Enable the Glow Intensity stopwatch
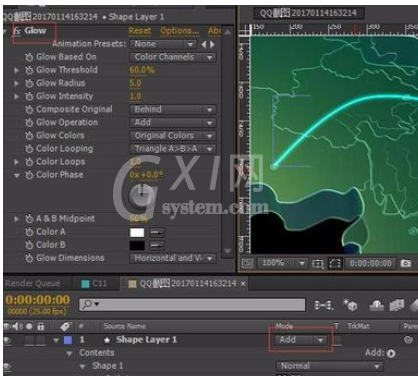The image size is (418, 376). [x=29, y=97]
